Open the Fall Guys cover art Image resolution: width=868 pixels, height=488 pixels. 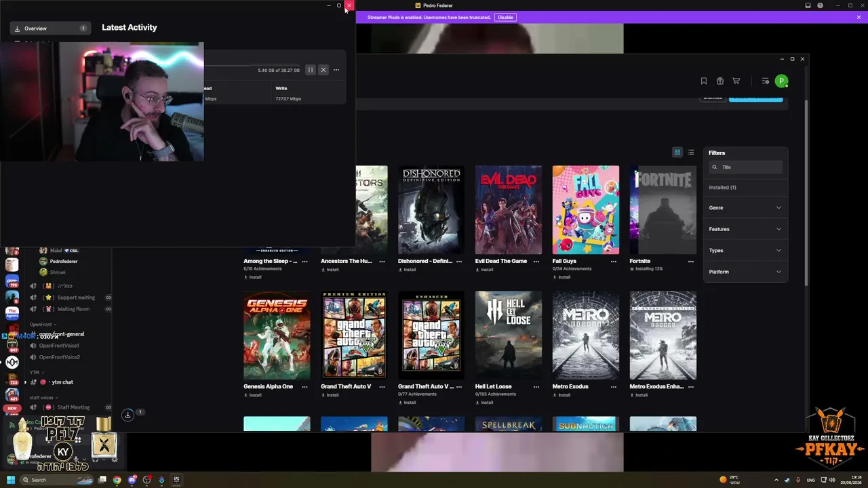pyautogui.click(x=586, y=210)
